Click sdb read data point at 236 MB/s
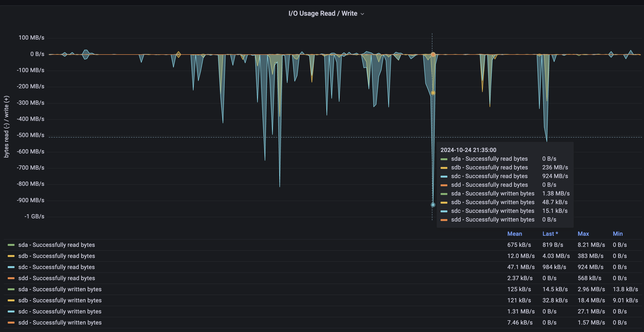This screenshot has width=644, height=332. 433,93
